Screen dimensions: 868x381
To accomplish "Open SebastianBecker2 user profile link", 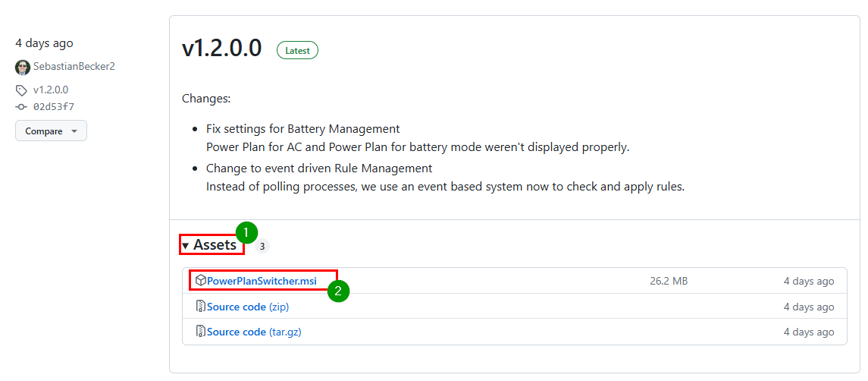I will (x=74, y=67).
